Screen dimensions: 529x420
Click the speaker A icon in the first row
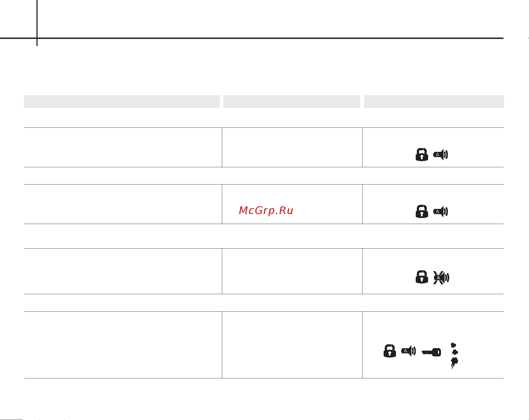[440, 155]
